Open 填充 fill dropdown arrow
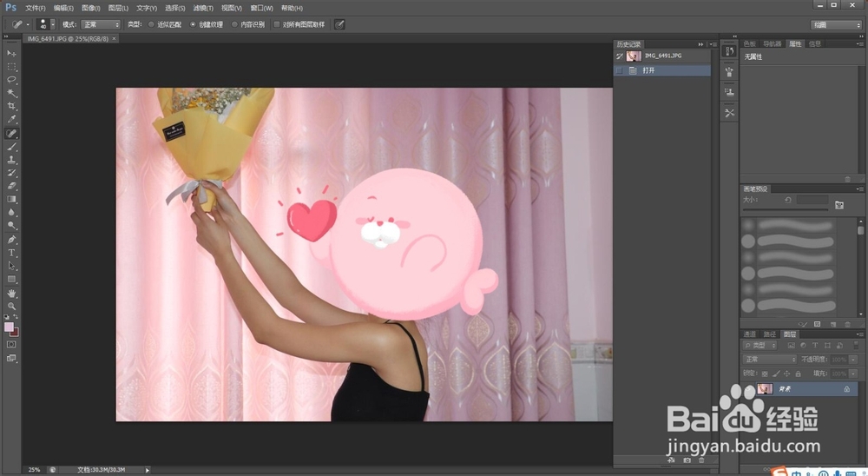Viewport: 868px width, 476px height. 853,374
